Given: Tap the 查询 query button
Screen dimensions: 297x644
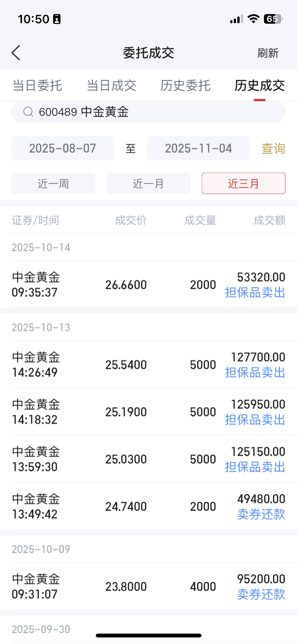Looking at the screenshot, I should 273,148.
